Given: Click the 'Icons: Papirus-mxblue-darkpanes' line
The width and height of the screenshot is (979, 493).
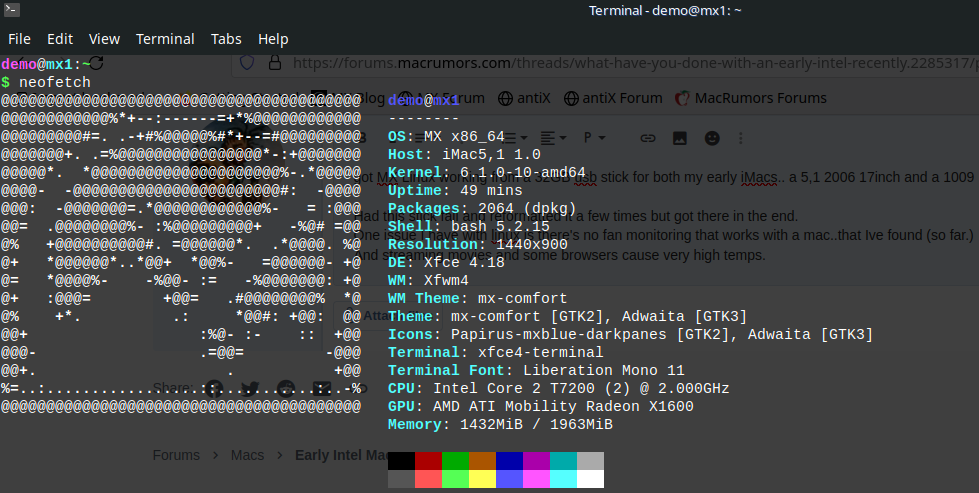Looking at the screenshot, I should click(x=631, y=334).
